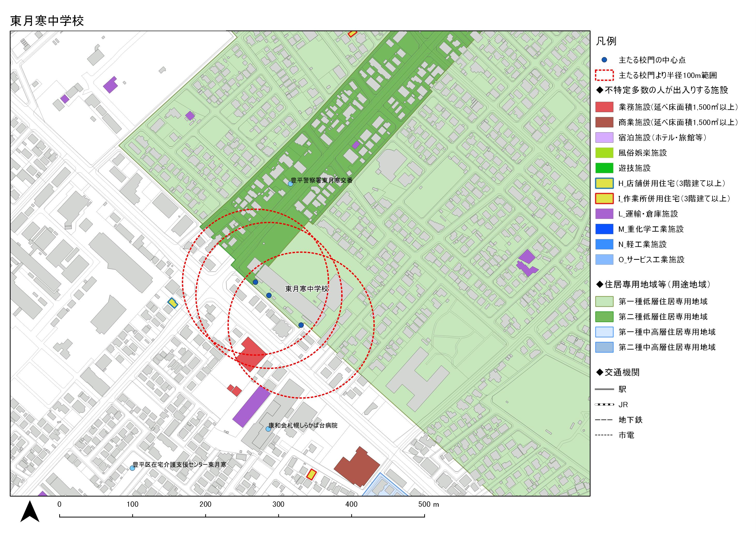Click the 凡例 legend heading
The width and height of the screenshot is (756, 534).
tap(606, 41)
